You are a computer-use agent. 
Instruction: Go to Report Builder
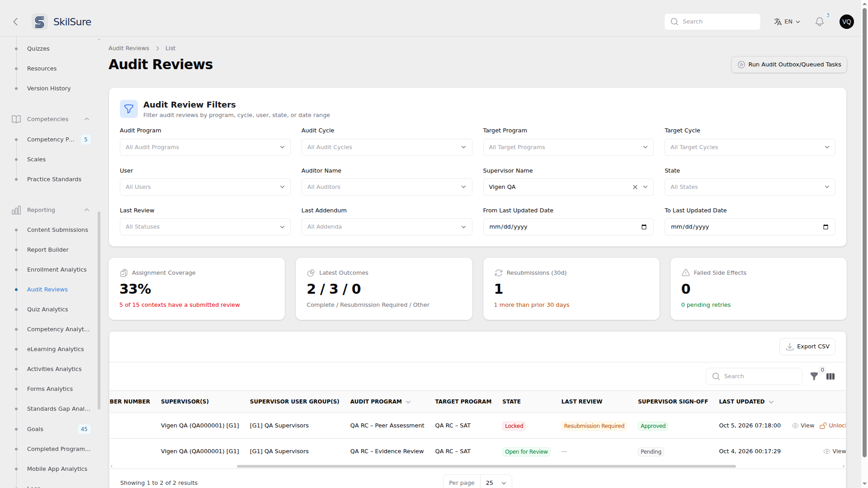point(47,250)
